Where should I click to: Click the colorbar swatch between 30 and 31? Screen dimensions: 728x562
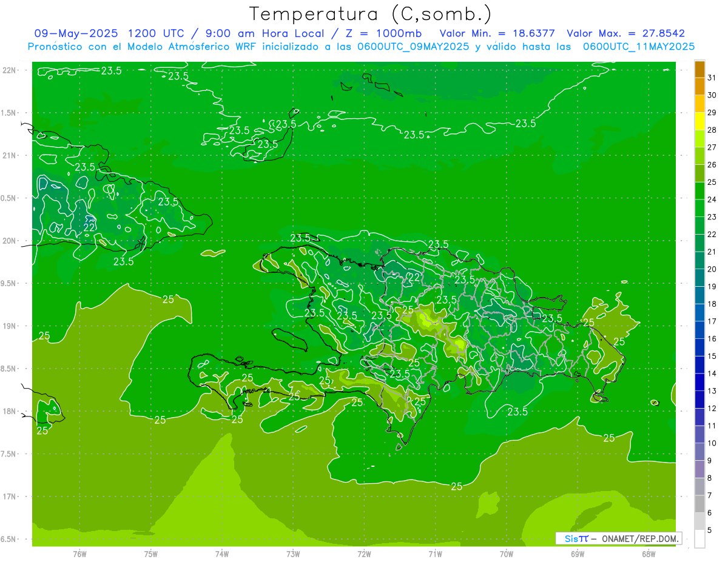[x=699, y=87]
